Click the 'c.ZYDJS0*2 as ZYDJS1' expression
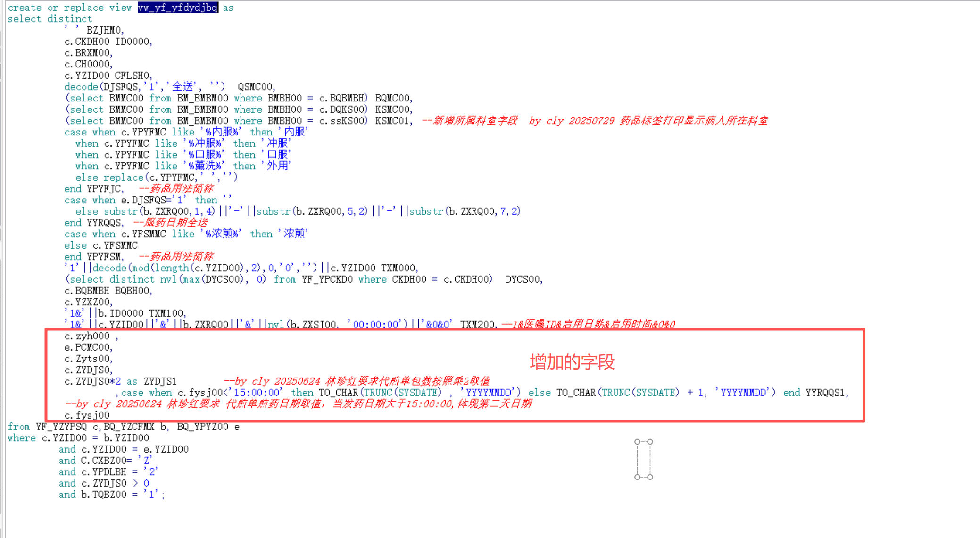This screenshot has width=980, height=538. tap(120, 381)
